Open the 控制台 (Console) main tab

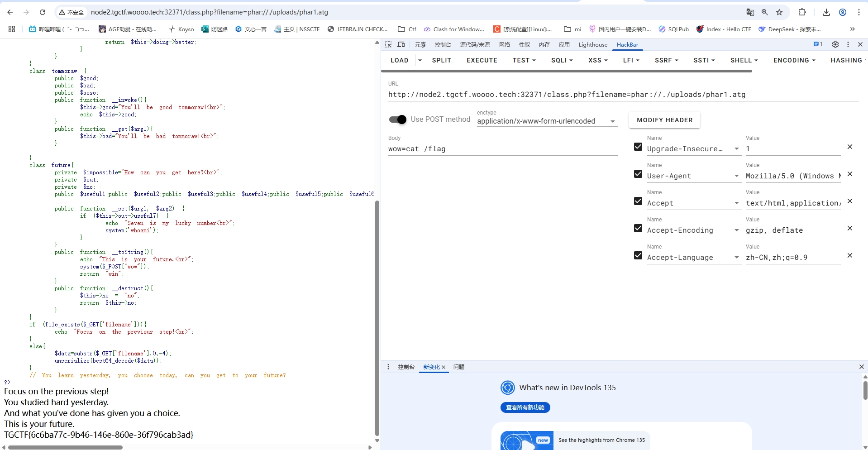[443, 44]
